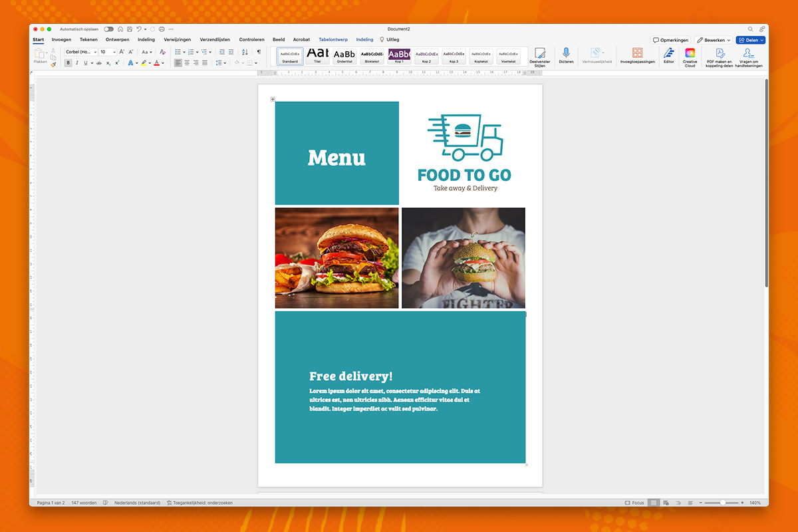This screenshot has width=798, height=532.
Task: Click the Invoegtoepassingen button
Action: coord(638,56)
